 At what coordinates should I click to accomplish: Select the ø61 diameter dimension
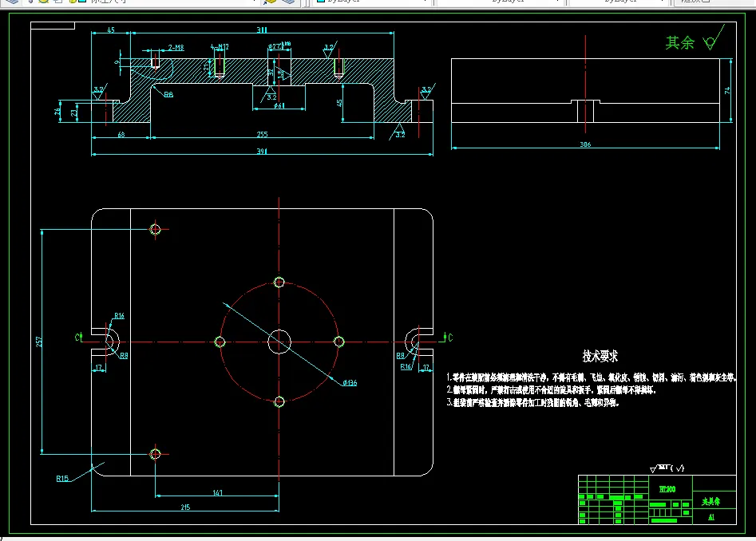[x=279, y=105]
